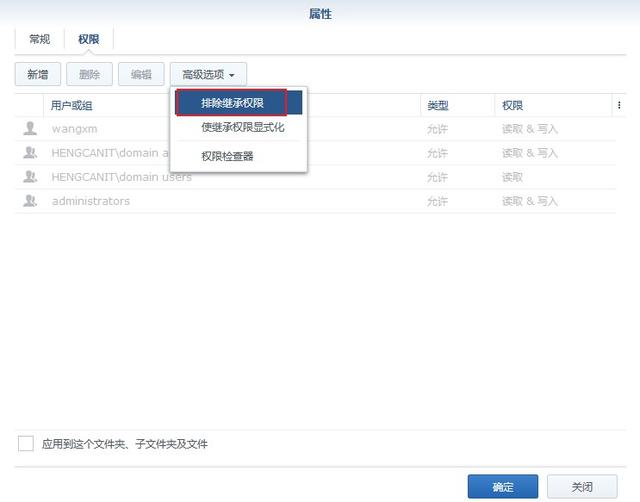Click the user icon beside wangxm
The width and height of the screenshot is (640, 502).
(30, 129)
